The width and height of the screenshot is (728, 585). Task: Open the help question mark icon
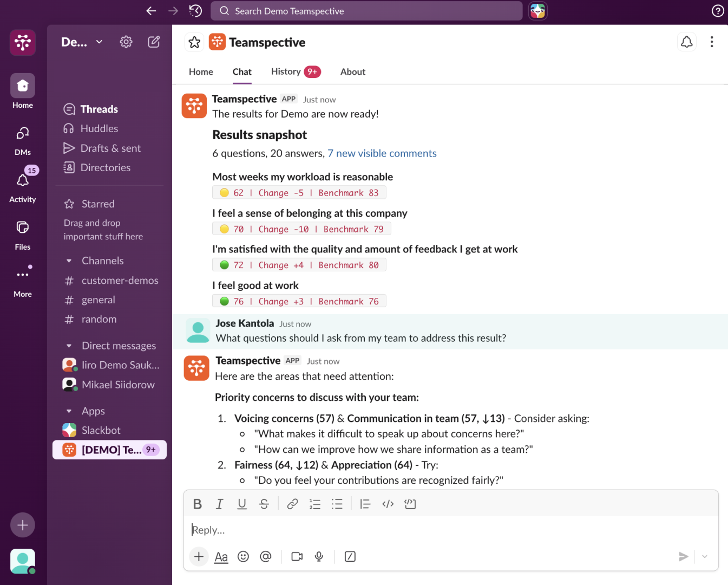718,11
